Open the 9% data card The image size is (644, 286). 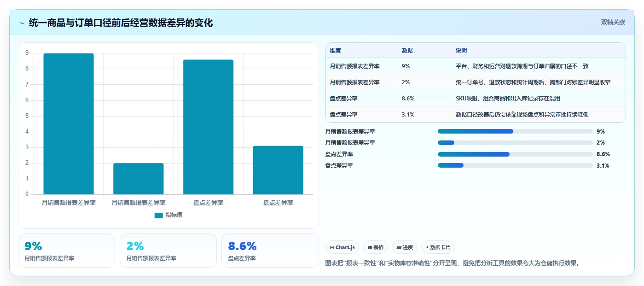(66, 251)
